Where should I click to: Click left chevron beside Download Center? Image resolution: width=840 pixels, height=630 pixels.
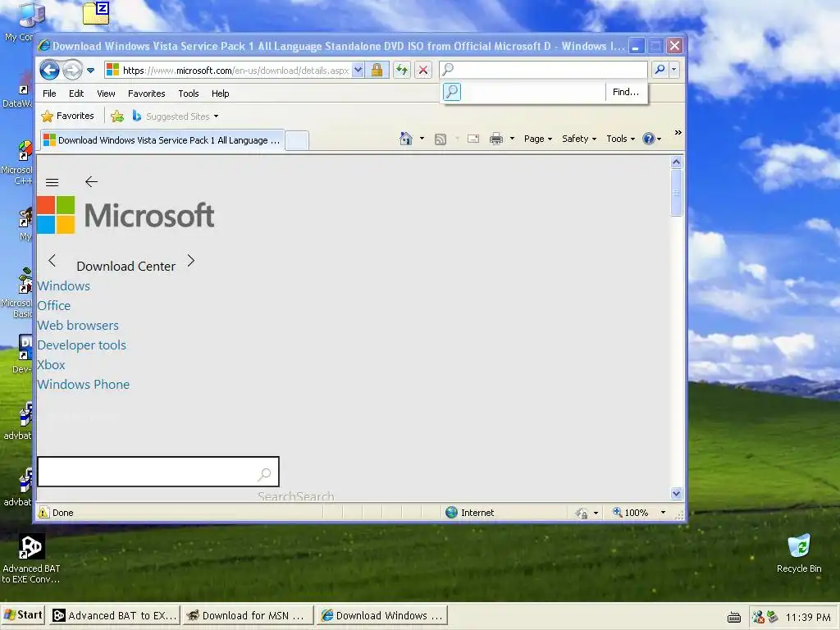(x=52, y=261)
